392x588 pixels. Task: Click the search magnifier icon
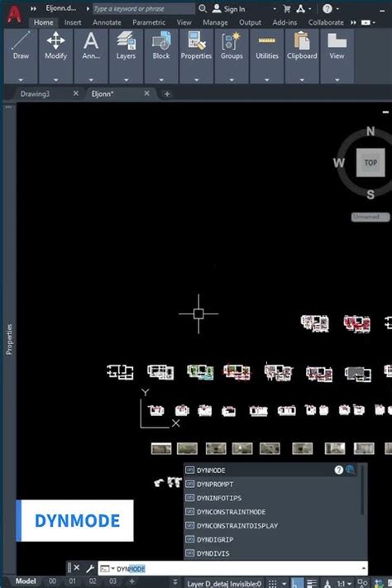coord(203,8)
